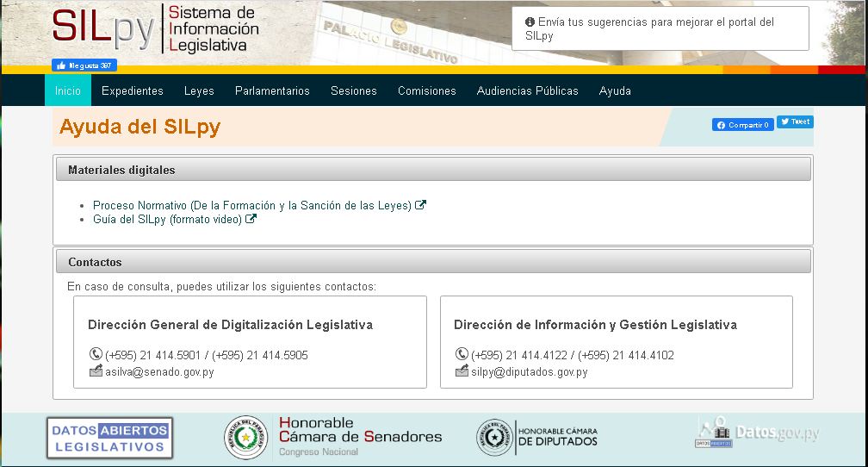This screenshot has width=868, height=467.
Task: Click the external link icon after Proceso Normativo
Action: tap(420, 205)
